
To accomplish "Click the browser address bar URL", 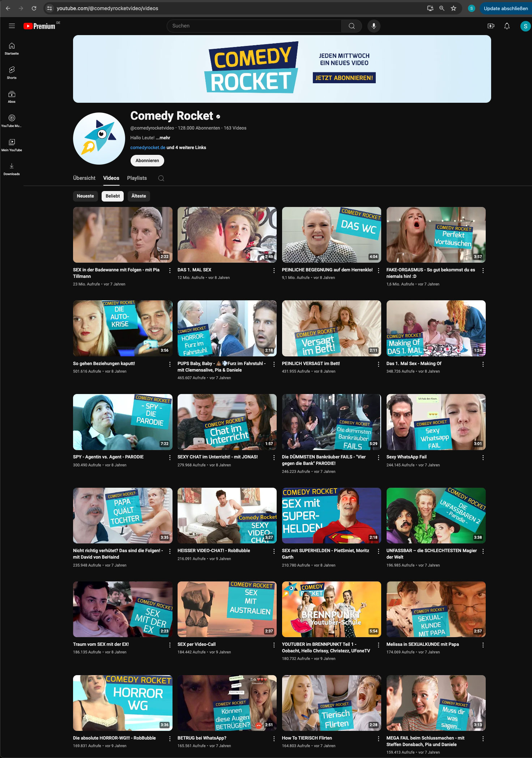I will click(107, 8).
